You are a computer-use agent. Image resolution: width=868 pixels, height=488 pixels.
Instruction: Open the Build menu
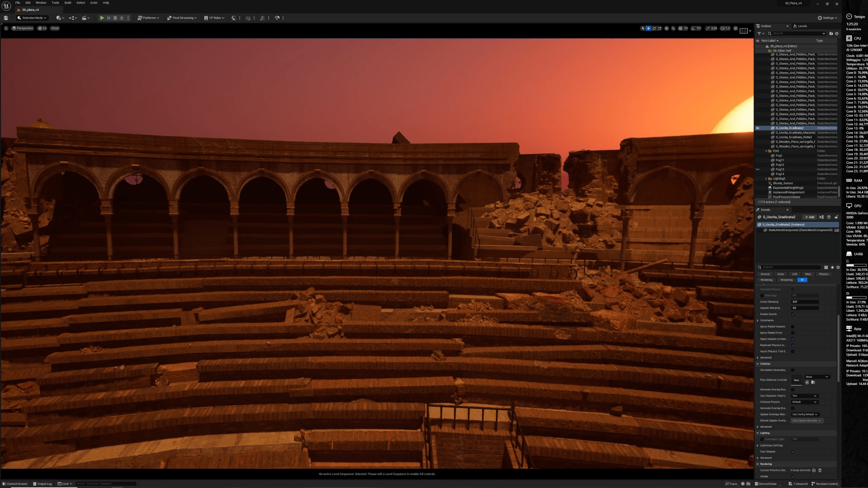coord(67,3)
